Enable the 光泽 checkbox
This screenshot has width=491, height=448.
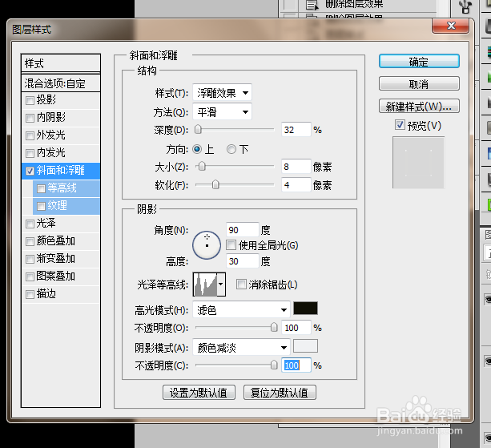click(30, 224)
